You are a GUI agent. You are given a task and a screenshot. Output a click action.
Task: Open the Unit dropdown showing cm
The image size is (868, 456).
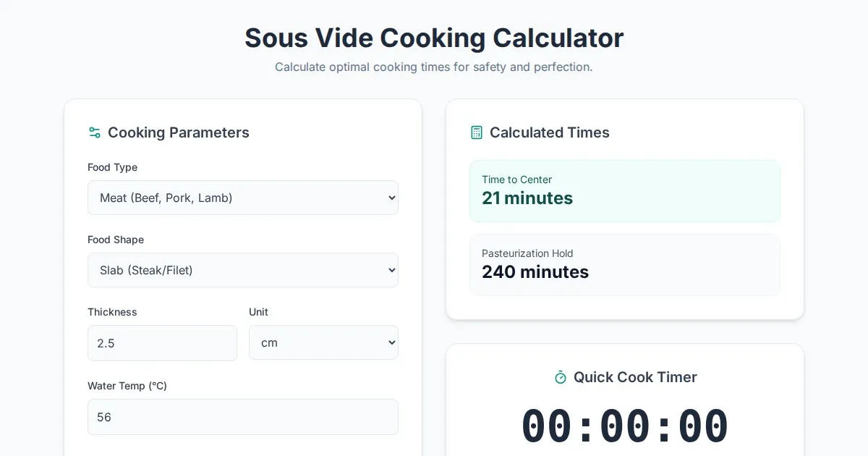click(x=323, y=342)
